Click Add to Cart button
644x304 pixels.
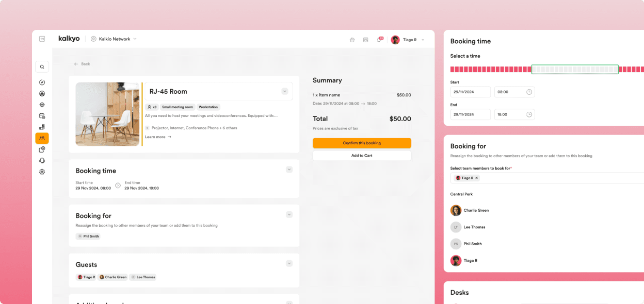click(362, 156)
